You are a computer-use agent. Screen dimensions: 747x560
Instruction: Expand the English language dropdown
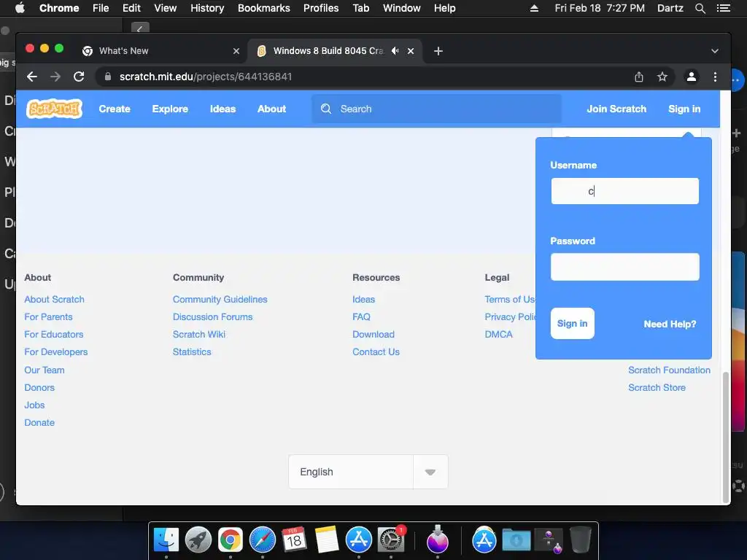tap(430, 472)
